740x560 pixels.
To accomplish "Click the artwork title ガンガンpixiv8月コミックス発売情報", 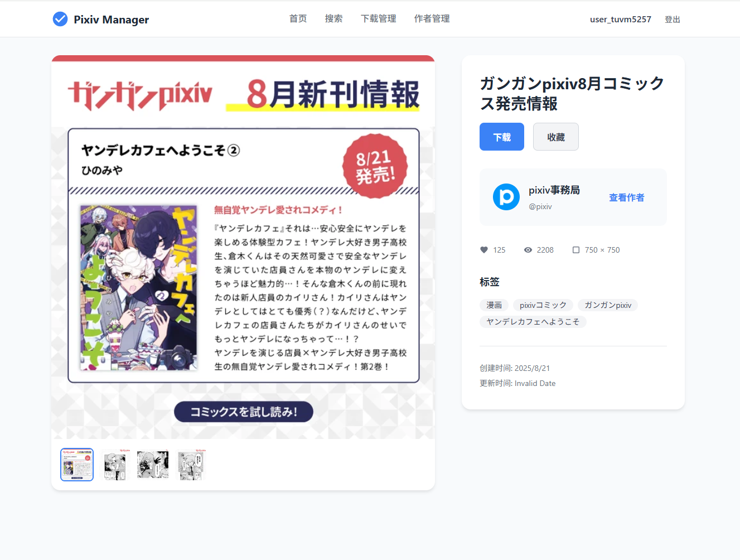I will (572, 93).
